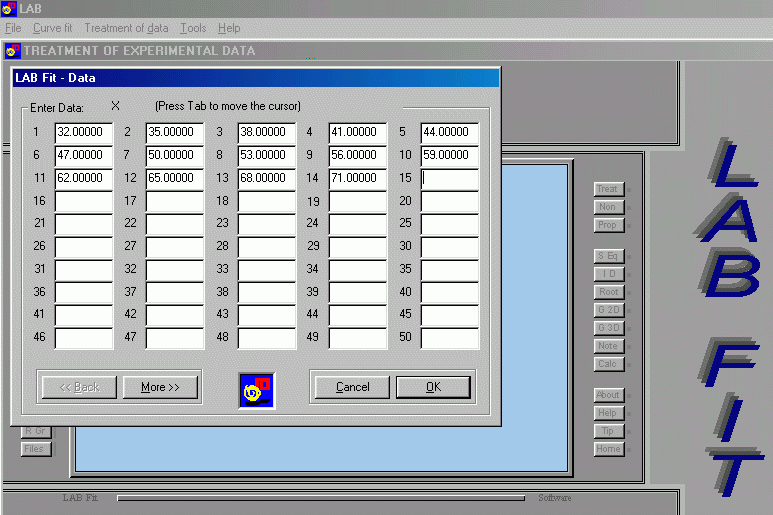Focus the empty data field 17
The image size is (773, 515).
coord(175,202)
